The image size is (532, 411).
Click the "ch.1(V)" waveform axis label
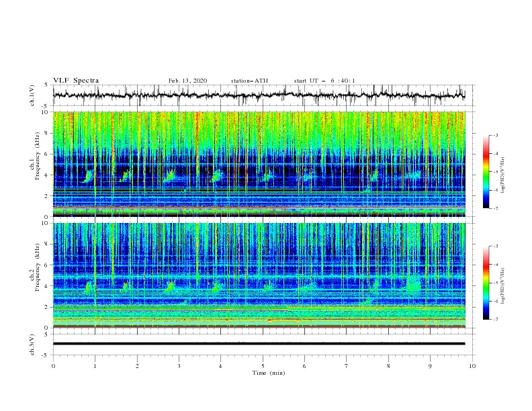pos(32,95)
